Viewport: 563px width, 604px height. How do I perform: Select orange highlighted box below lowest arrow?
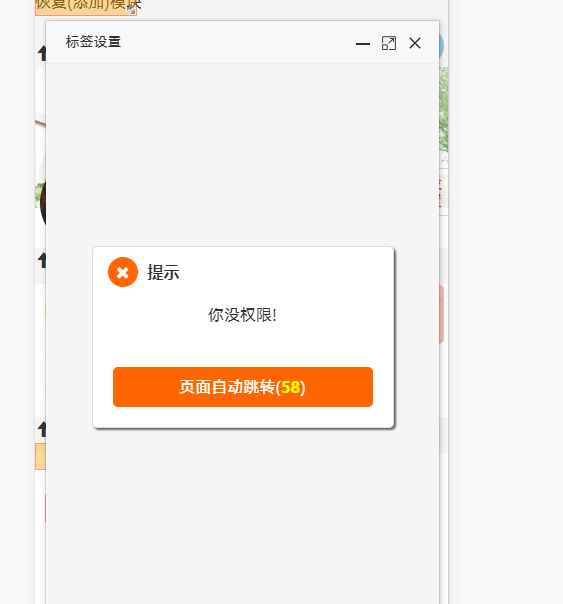40,456
